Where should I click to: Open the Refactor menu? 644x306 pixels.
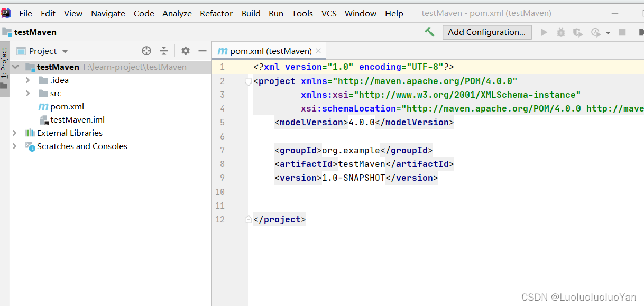(x=216, y=13)
